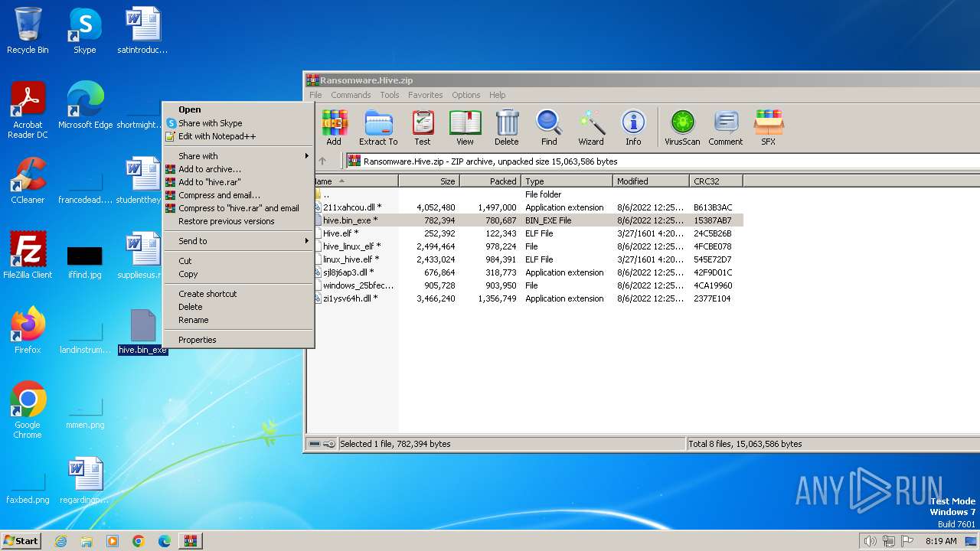Click the Add toolbar icon in WinRAR
This screenshot has height=551, width=980.
coord(334,127)
